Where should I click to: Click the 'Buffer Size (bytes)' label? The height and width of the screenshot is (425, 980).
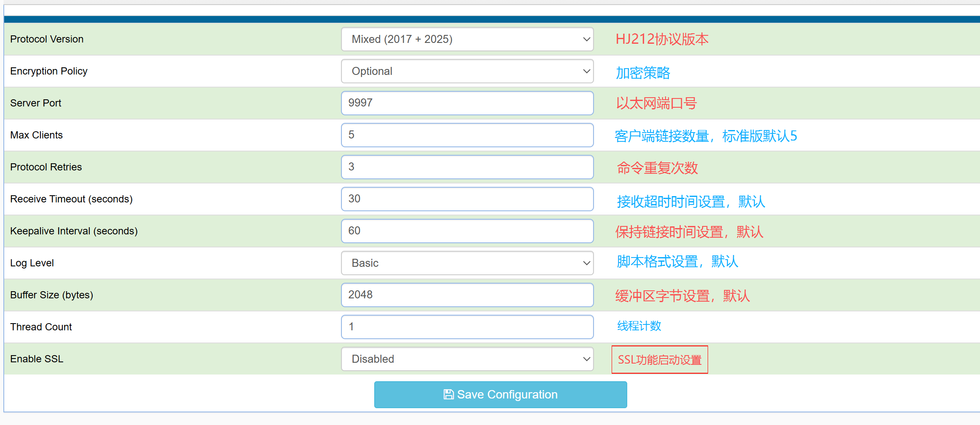tap(52, 295)
